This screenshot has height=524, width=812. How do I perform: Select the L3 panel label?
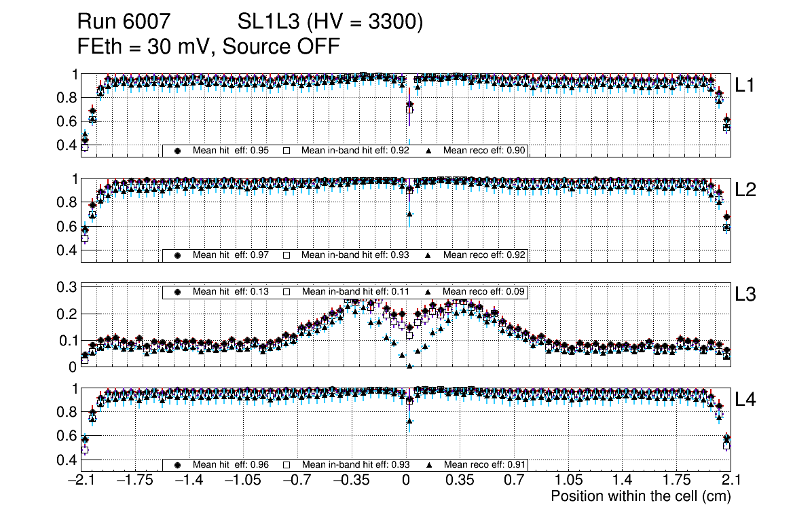(x=745, y=295)
